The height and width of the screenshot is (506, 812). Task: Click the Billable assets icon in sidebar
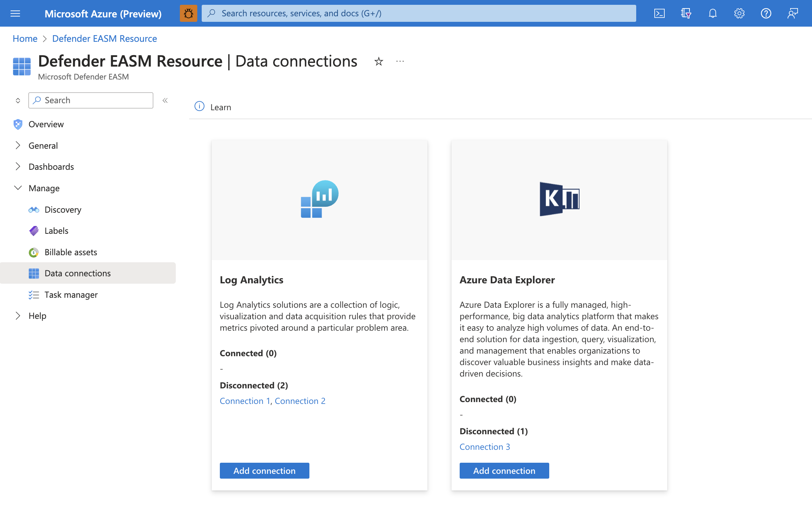click(34, 252)
